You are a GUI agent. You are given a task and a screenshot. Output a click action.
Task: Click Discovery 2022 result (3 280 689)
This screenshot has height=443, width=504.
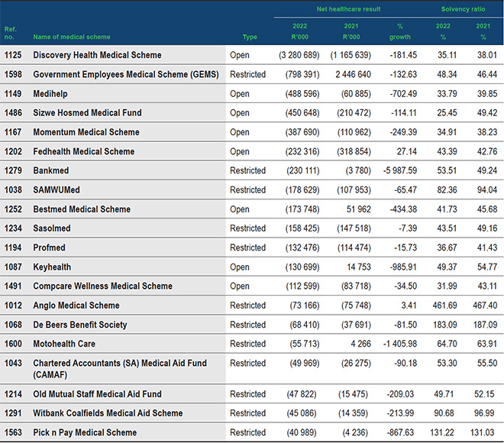299,55
